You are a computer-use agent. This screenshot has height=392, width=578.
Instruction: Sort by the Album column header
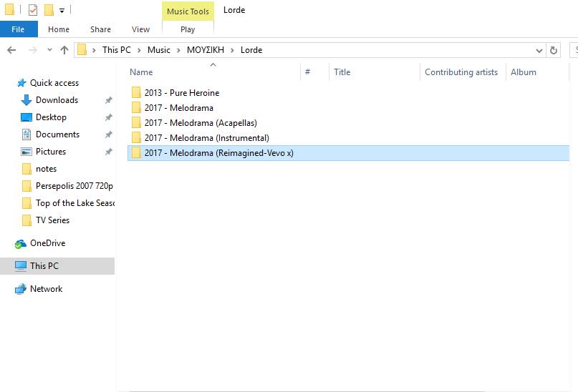point(537,72)
